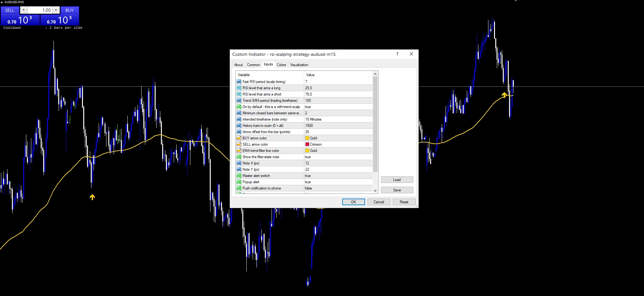
Task: Click the Arrow offset row icon
Action: (239, 132)
